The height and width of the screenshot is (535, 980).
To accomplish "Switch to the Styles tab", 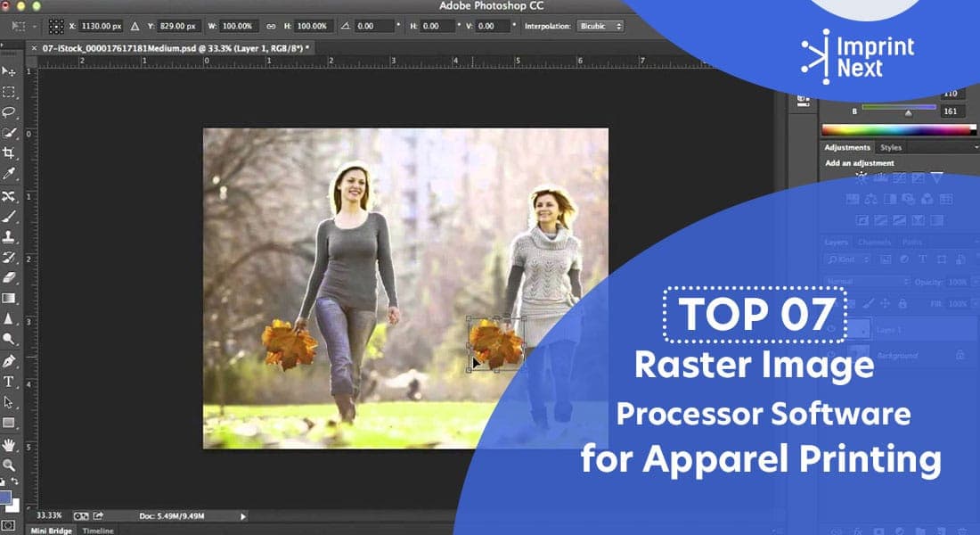I will (x=890, y=147).
